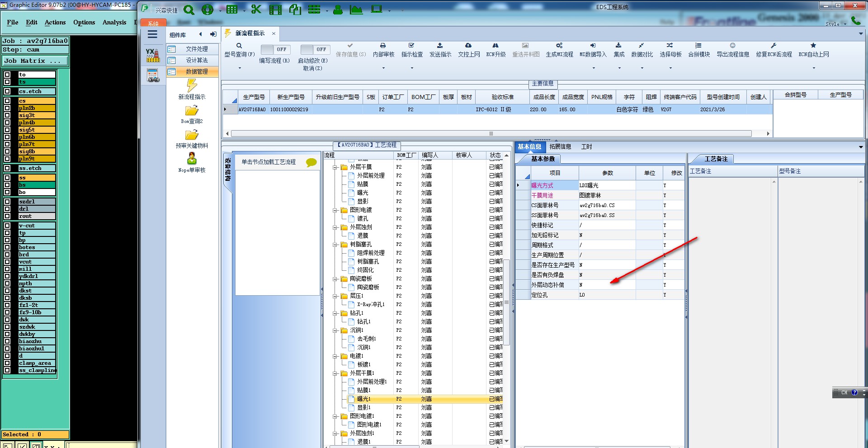This screenshot has height=448, width=868.
Task: Click the green scissors icon
Action: (x=256, y=9)
